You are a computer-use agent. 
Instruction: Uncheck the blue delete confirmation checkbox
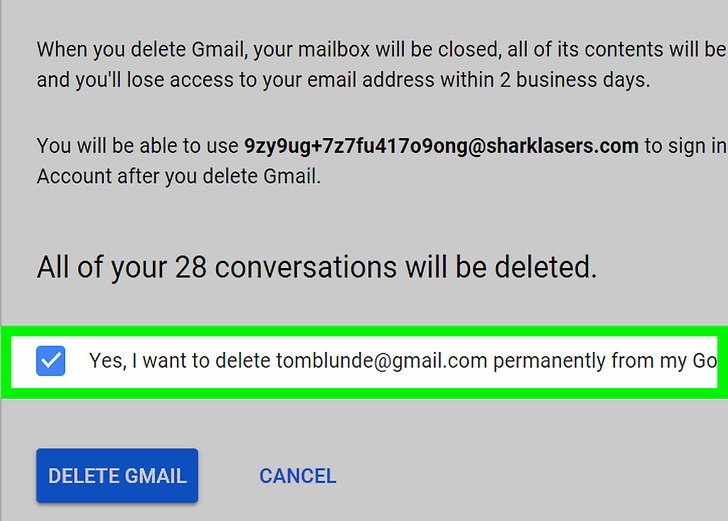point(51,360)
